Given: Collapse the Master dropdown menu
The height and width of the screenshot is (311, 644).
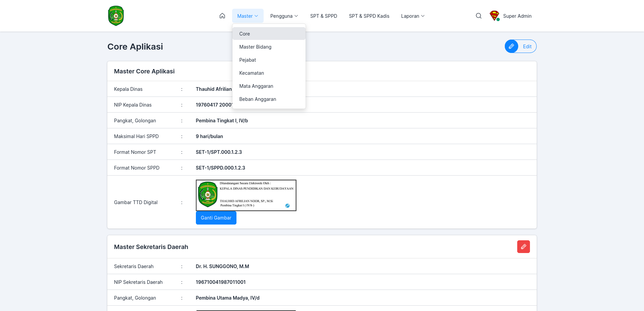Looking at the screenshot, I should coord(248,16).
